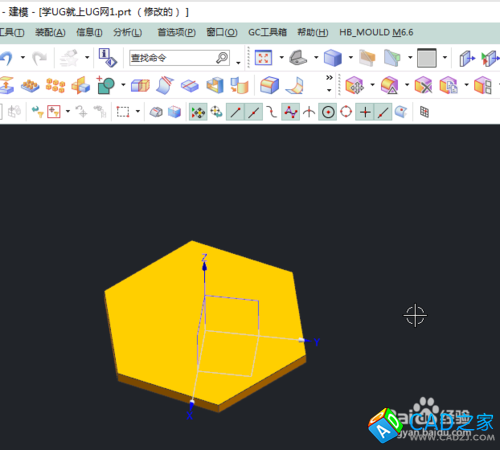Click the Unite boolean icon
Screen dimensions: 500x450
pos(106,85)
